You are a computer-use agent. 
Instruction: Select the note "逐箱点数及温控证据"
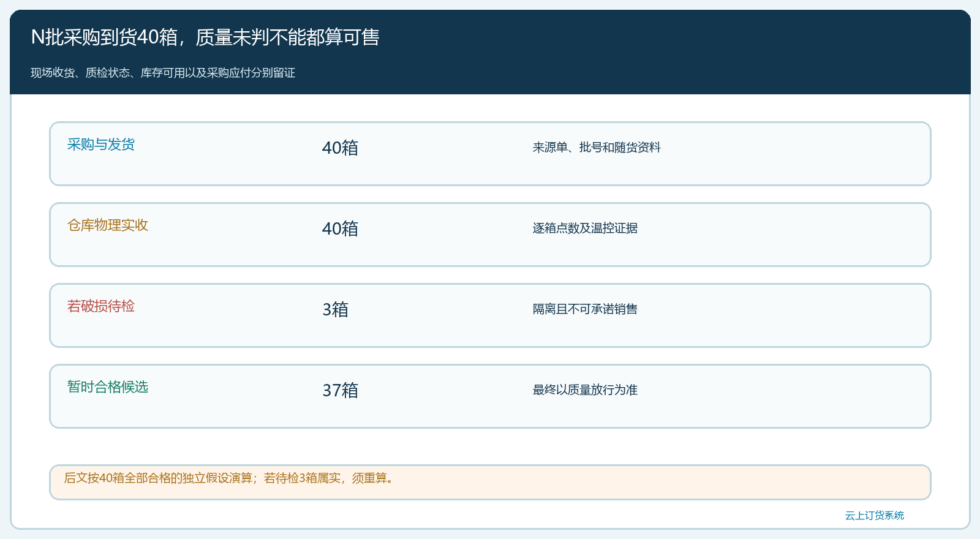[x=585, y=228]
